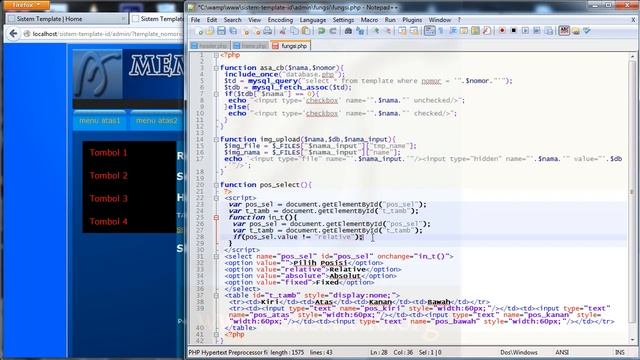This screenshot has height=360, width=640.
Task: Open the Macro menu
Action: pyautogui.click(x=369, y=20)
